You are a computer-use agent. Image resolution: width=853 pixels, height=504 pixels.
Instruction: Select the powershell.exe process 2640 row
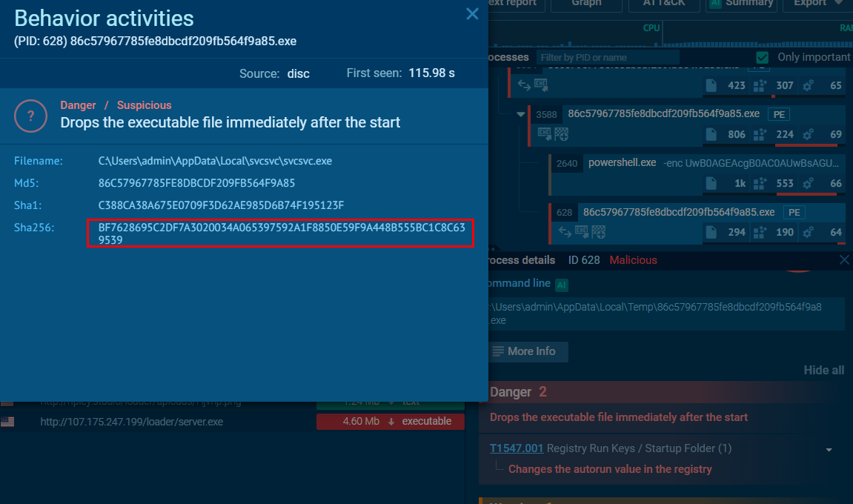point(698,174)
